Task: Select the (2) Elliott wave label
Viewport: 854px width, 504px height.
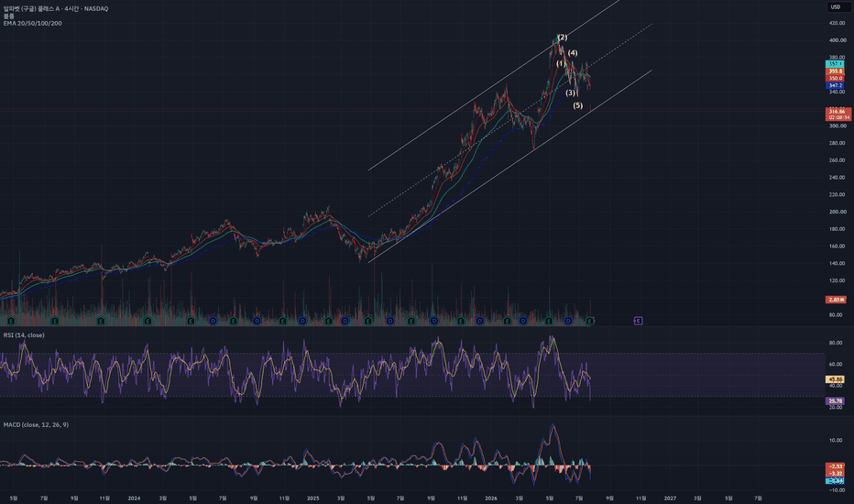Action: pos(562,38)
